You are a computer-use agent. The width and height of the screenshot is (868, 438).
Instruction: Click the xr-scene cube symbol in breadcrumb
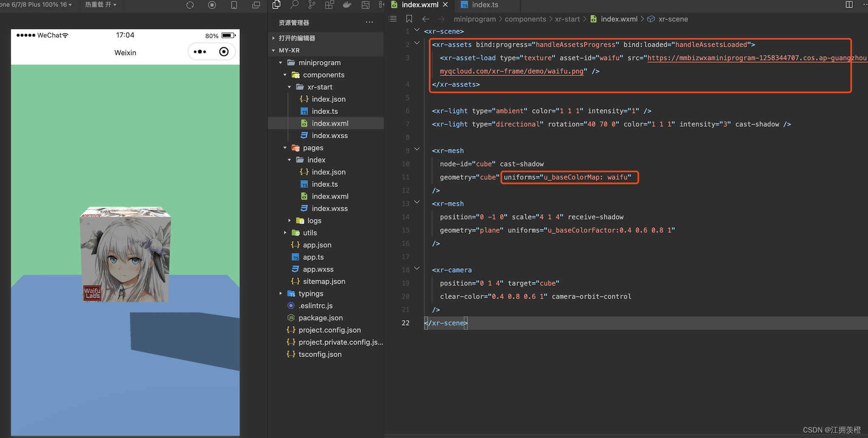(x=651, y=19)
